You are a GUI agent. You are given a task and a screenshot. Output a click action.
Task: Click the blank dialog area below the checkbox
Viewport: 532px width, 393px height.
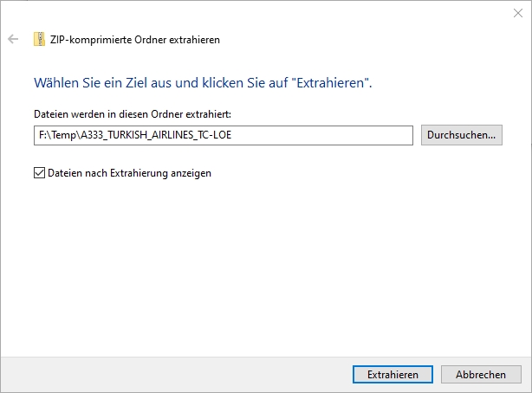click(x=260, y=260)
